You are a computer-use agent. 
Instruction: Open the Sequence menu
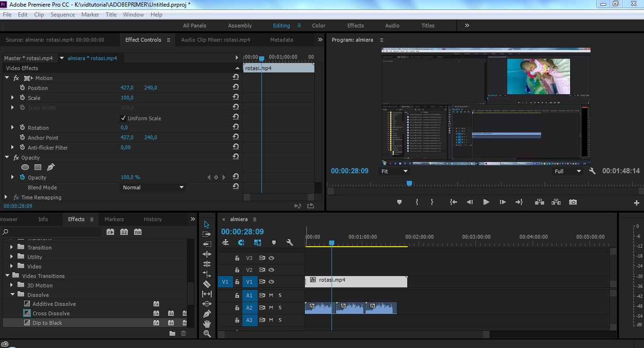click(x=63, y=15)
